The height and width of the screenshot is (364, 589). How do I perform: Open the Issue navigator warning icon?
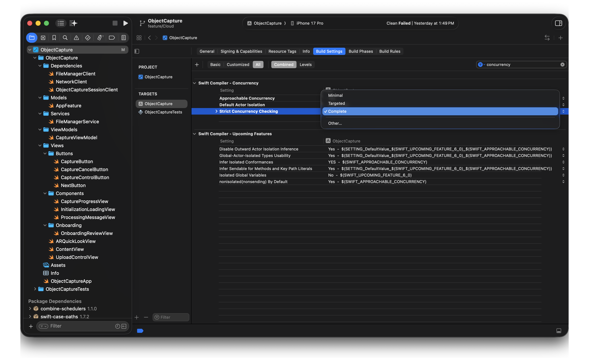coord(76,38)
